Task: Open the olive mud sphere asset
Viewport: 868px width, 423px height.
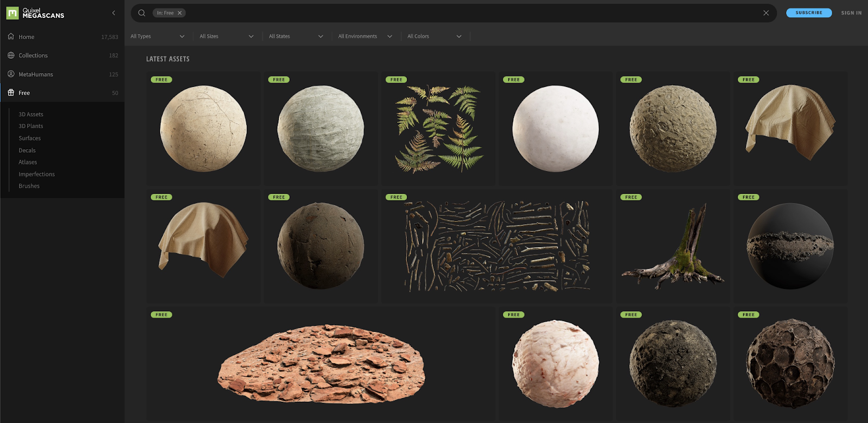Action: 673,129
